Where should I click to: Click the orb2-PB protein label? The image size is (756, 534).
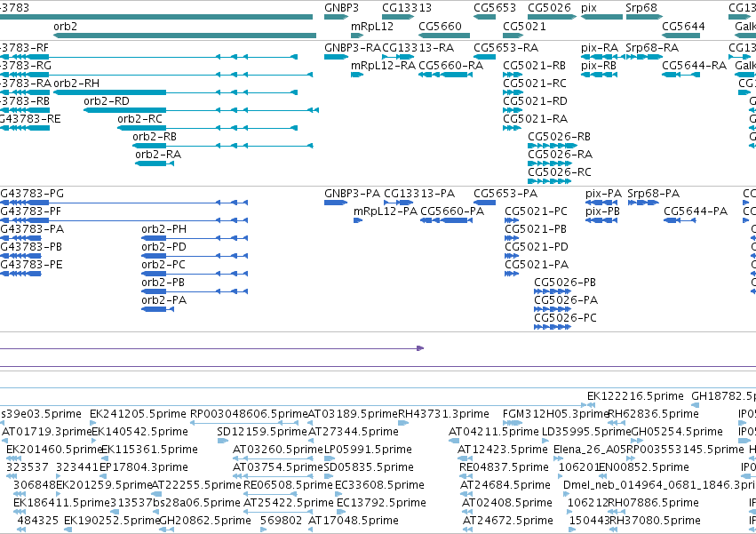[x=163, y=283]
